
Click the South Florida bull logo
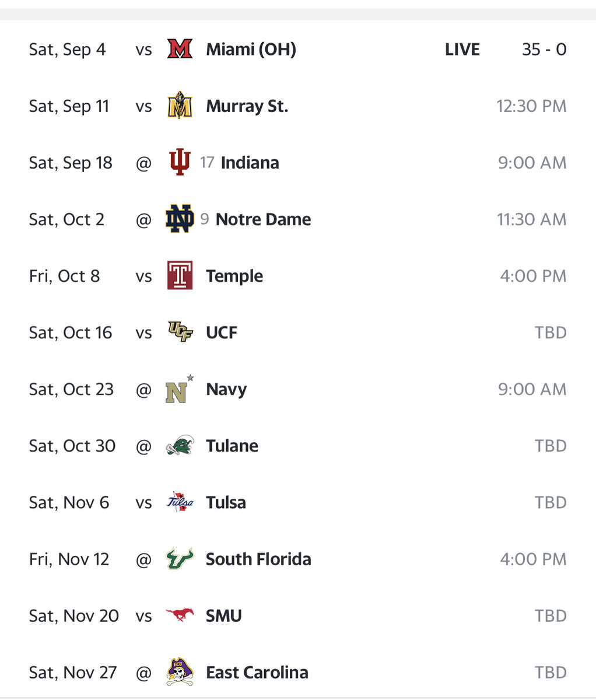click(x=180, y=559)
